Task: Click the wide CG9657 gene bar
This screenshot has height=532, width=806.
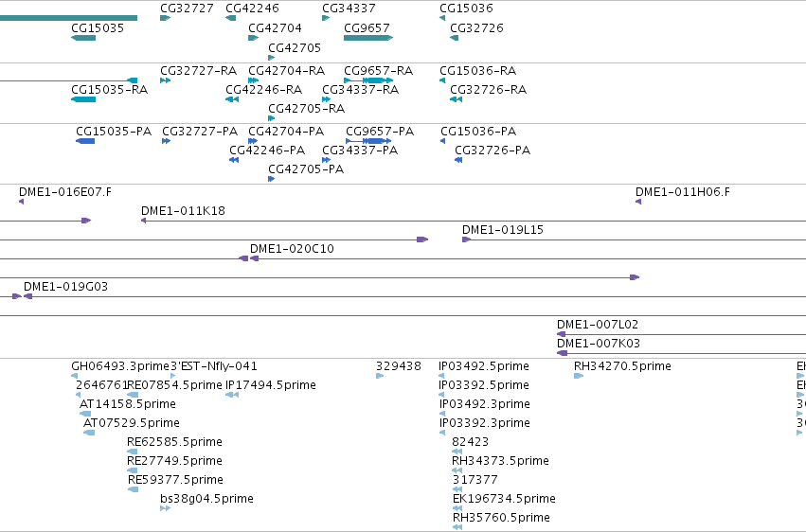Action: pos(368,38)
